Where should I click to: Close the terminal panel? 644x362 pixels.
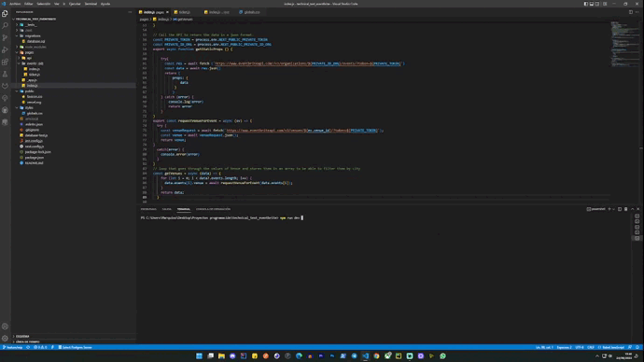(x=637, y=209)
